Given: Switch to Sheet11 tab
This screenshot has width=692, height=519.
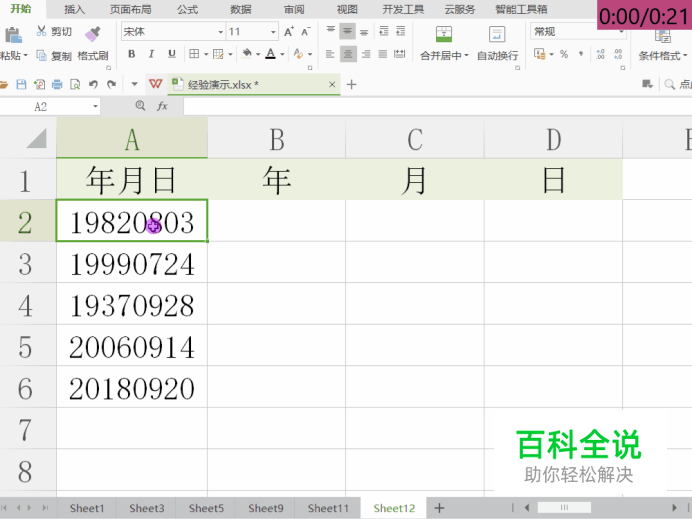Looking at the screenshot, I should click(328, 508).
